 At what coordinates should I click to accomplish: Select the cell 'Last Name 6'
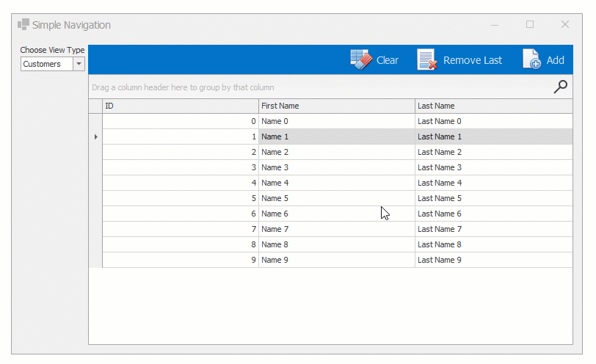494,214
